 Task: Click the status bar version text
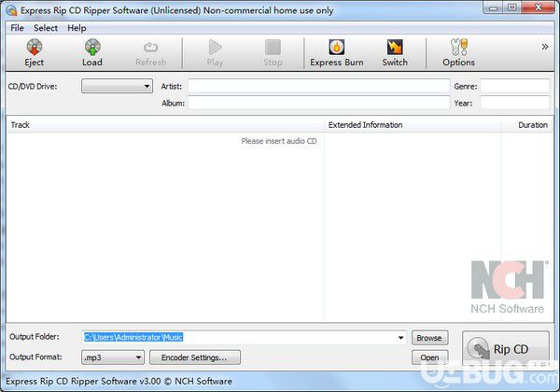coord(119,382)
